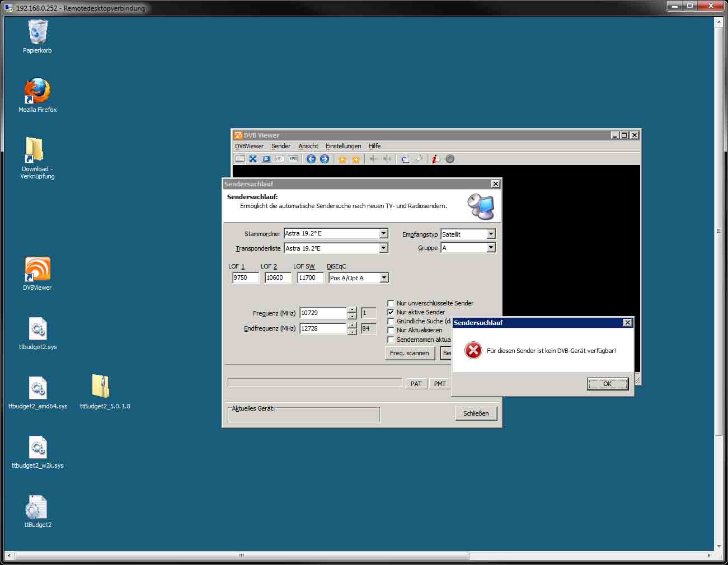Image resolution: width=728 pixels, height=565 pixels.
Task: Click the blue back arrow in DVB Viewer toolbar
Action: pyautogui.click(x=311, y=159)
